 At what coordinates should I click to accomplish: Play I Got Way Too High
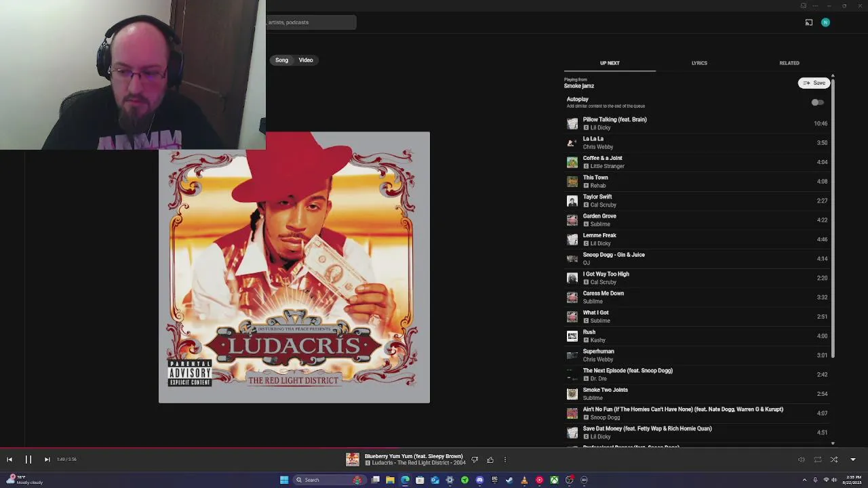tap(698, 278)
